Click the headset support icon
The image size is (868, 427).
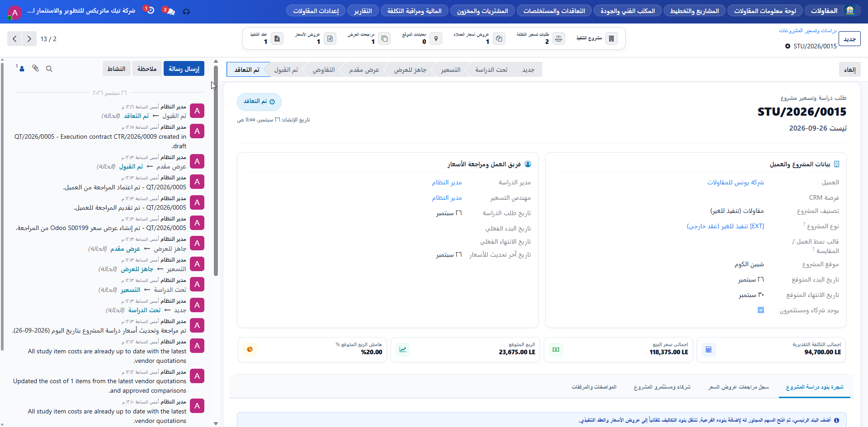tap(186, 11)
